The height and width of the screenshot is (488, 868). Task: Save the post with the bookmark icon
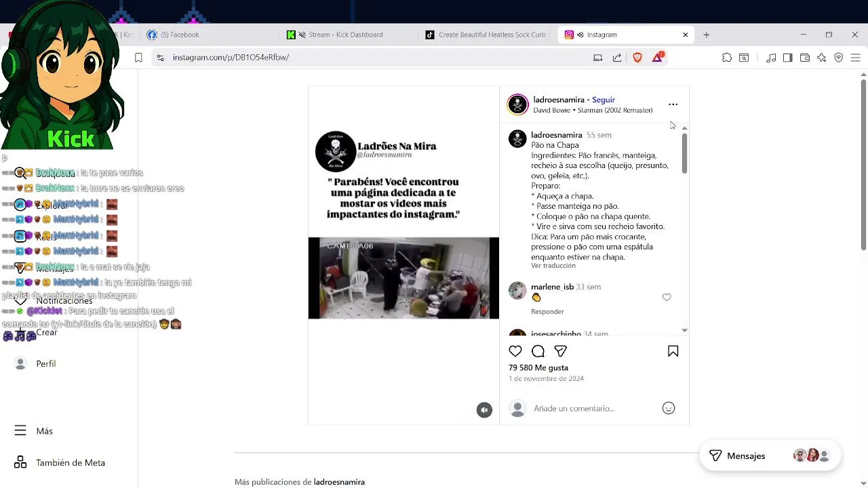[x=673, y=351]
